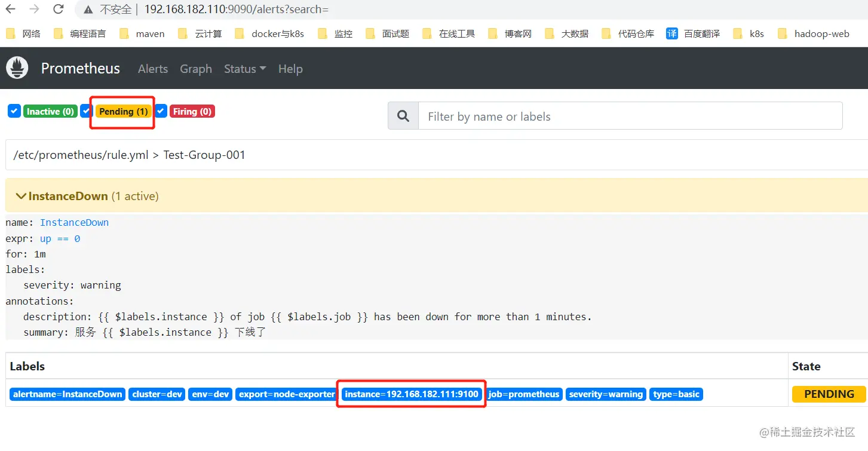Screen dimensions: 868x451
Task: Open the 面试题 bookmarks folder
Action: click(387, 33)
